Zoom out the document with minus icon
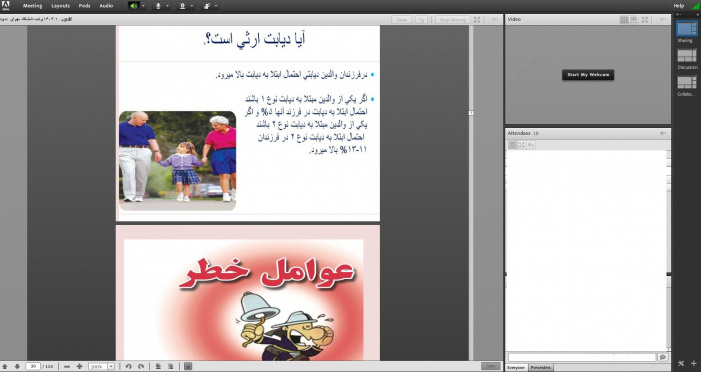Image resolution: width=701 pixels, height=372 pixels. coord(67,367)
